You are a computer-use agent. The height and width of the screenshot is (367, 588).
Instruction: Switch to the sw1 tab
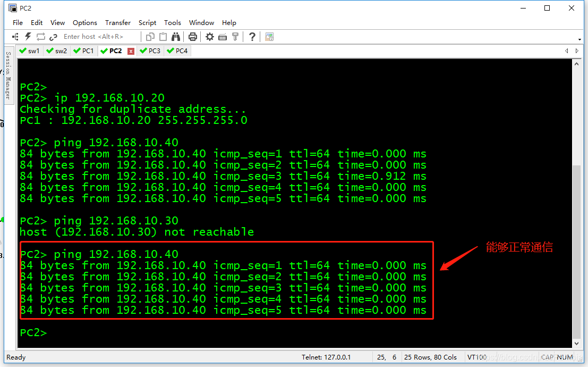[30, 51]
